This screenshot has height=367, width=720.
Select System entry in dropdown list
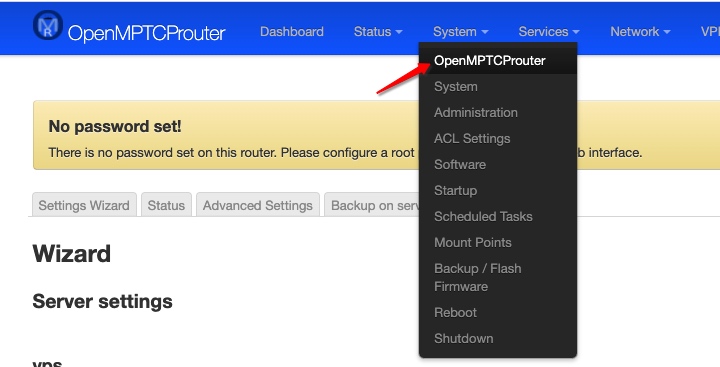pos(498,87)
